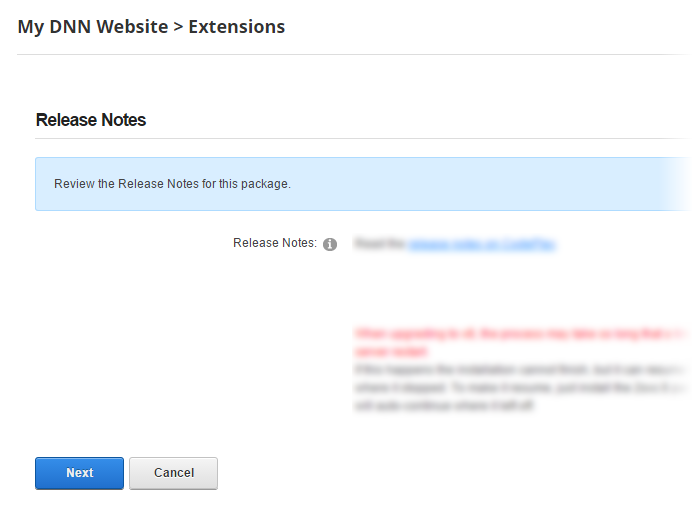Click first gray blurred line below red warning
693x514 pixels.
[520, 370]
